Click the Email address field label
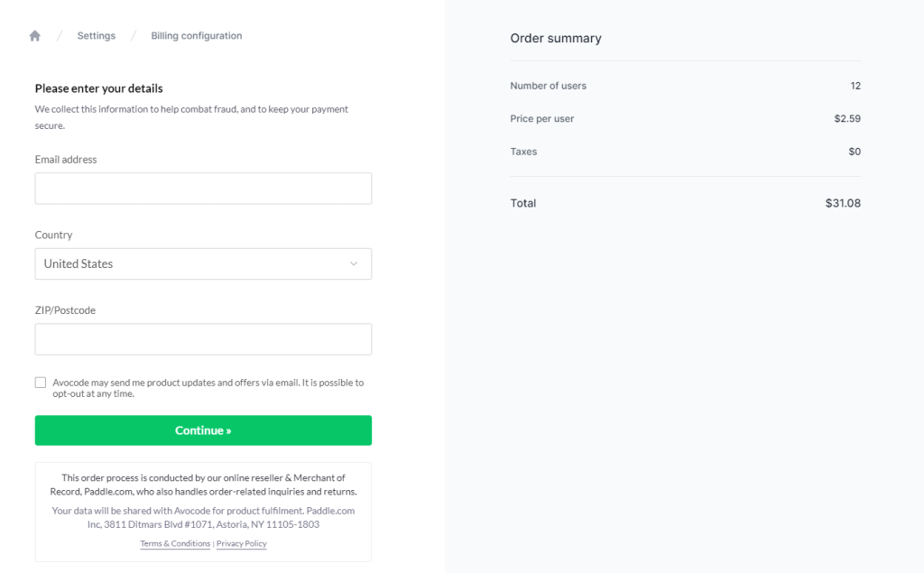 pyautogui.click(x=66, y=160)
